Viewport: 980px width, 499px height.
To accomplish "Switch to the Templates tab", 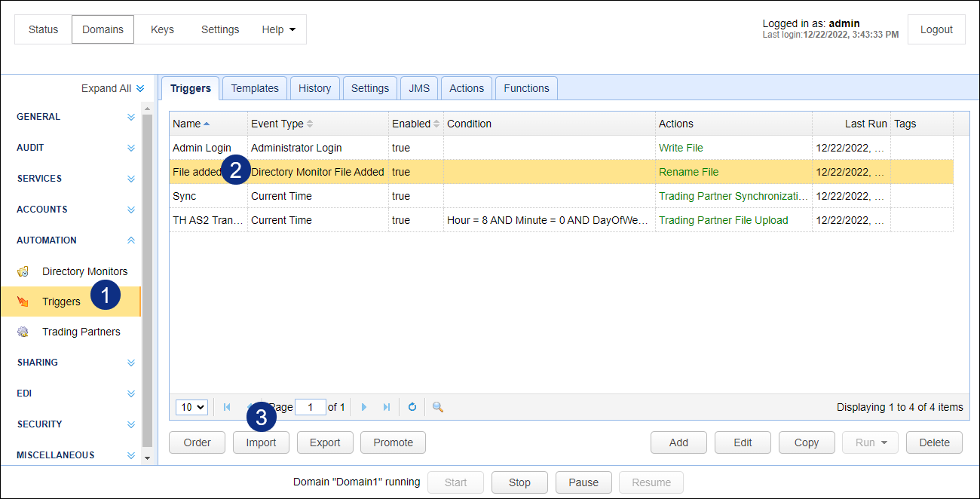I will click(x=255, y=88).
